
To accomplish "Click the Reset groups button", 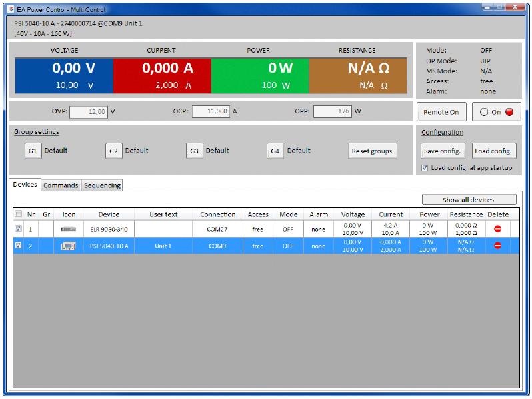I will 371,151.
